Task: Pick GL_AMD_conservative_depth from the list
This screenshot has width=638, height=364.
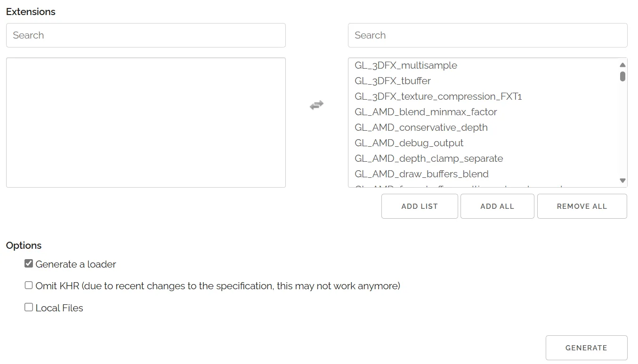Action: click(x=421, y=127)
